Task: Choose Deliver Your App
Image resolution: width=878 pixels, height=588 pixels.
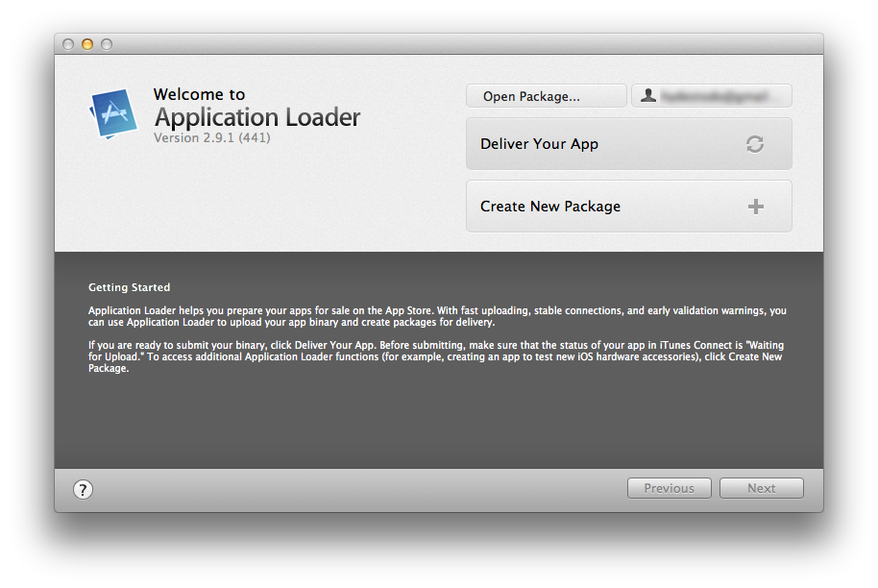Action: [x=629, y=144]
